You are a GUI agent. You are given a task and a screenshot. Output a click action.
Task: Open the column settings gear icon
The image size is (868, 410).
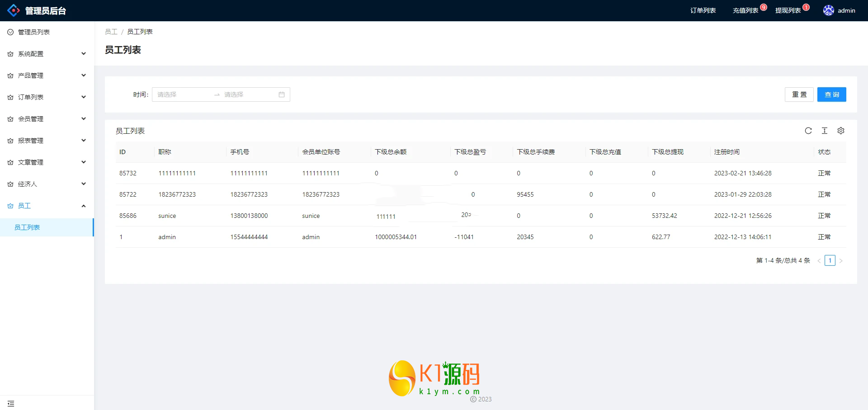tap(841, 131)
